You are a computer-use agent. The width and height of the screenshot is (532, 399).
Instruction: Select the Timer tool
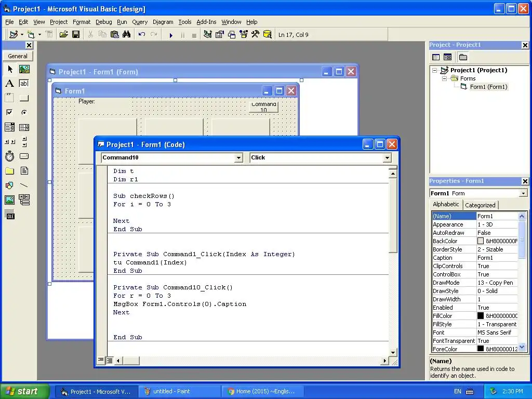point(10,156)
